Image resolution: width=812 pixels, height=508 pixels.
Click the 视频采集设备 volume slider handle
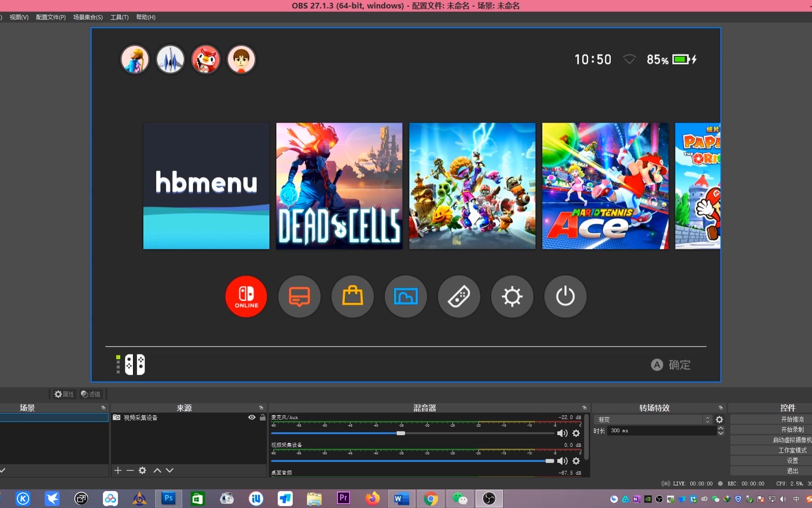coord(550,461)
